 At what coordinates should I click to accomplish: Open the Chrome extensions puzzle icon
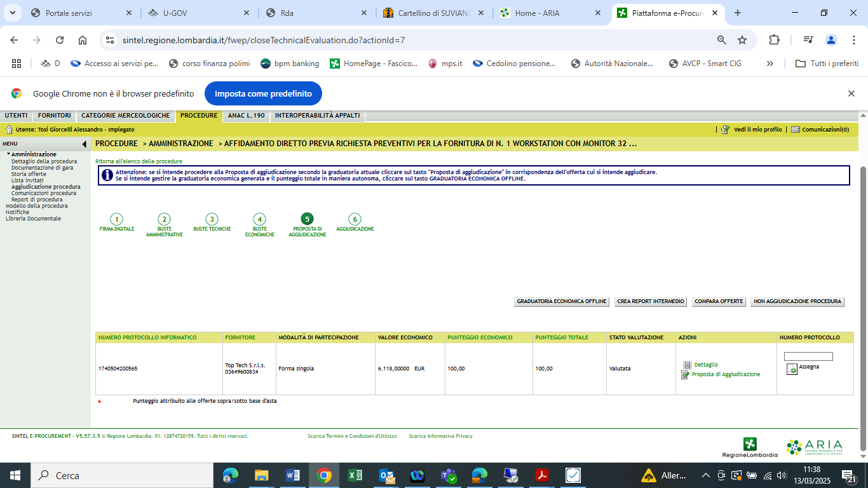(x=774, y=40)
